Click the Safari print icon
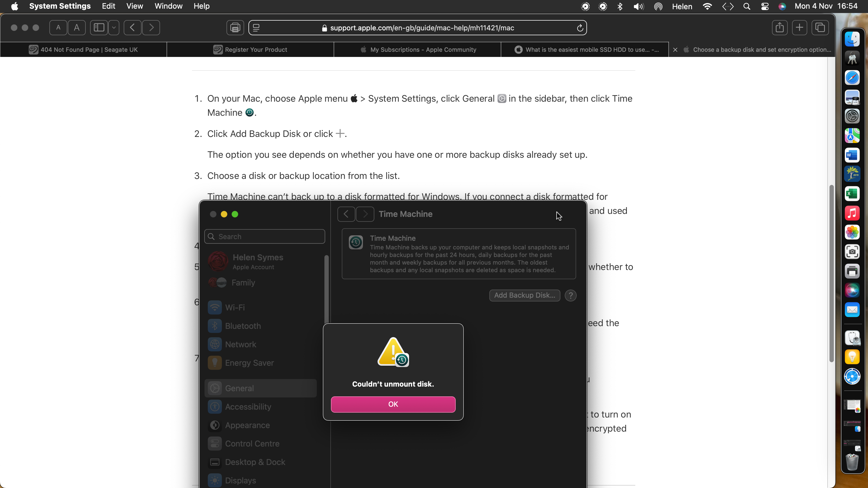 235,28
